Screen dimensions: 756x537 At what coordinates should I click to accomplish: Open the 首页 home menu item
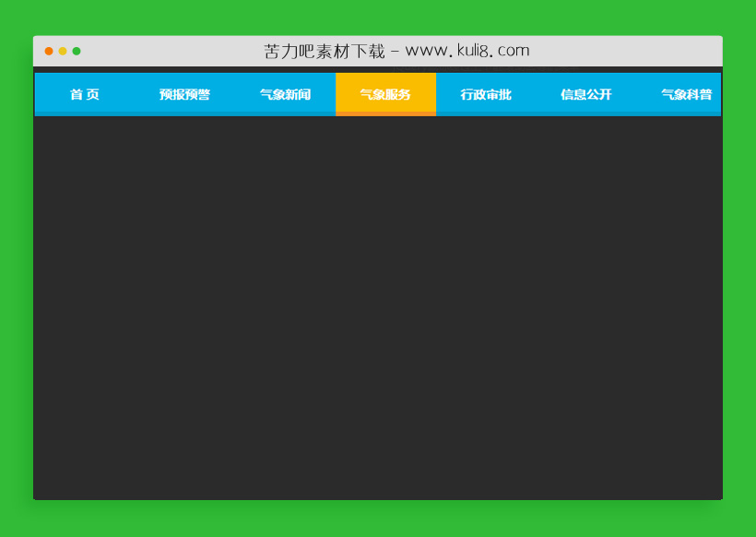(84, 94)
